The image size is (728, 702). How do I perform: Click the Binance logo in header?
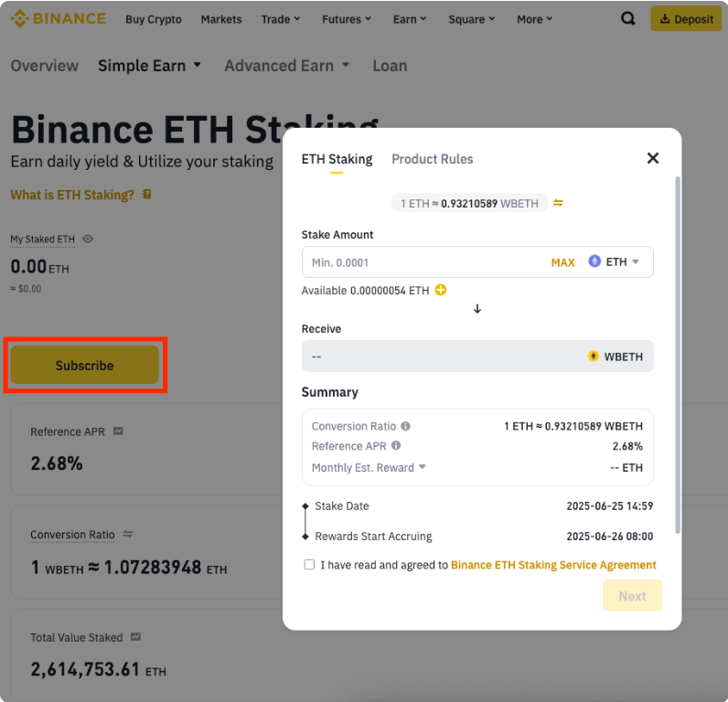(59, 18)
